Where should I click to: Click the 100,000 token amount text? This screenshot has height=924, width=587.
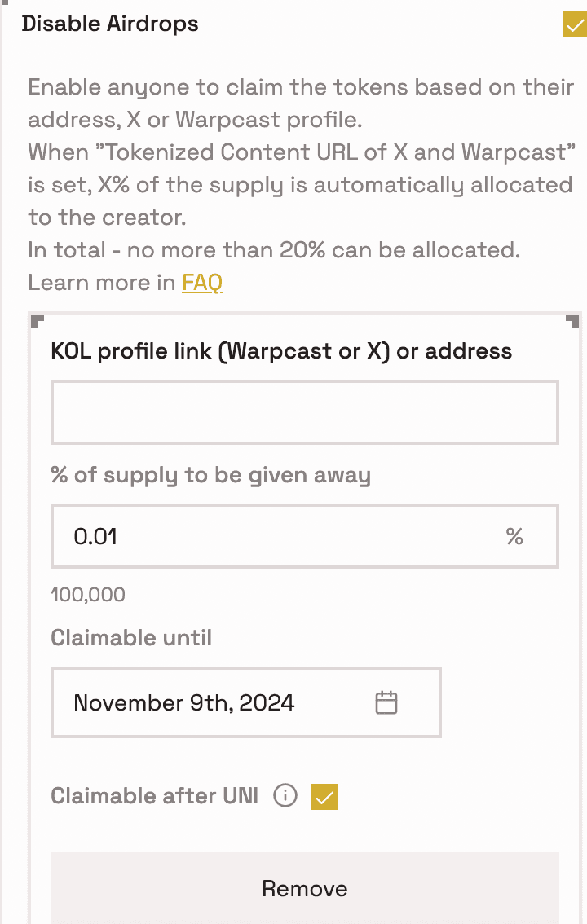point(88,595)
